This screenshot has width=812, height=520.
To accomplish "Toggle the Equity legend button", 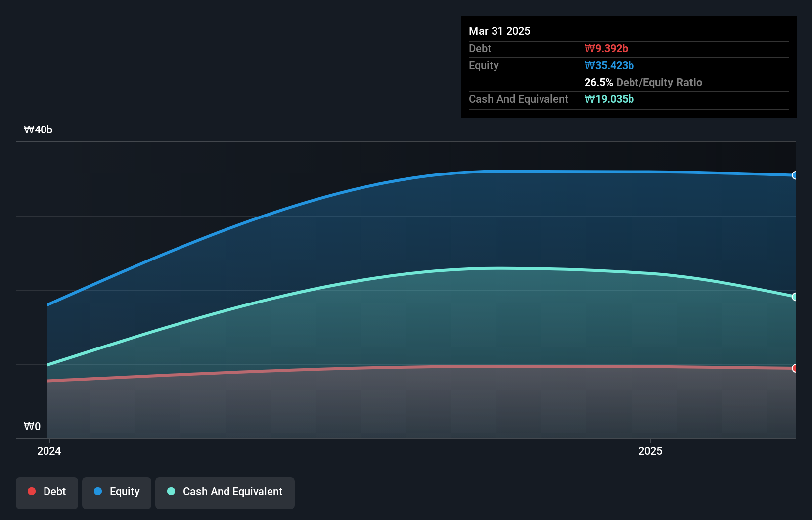I will (x=117, y=493).
